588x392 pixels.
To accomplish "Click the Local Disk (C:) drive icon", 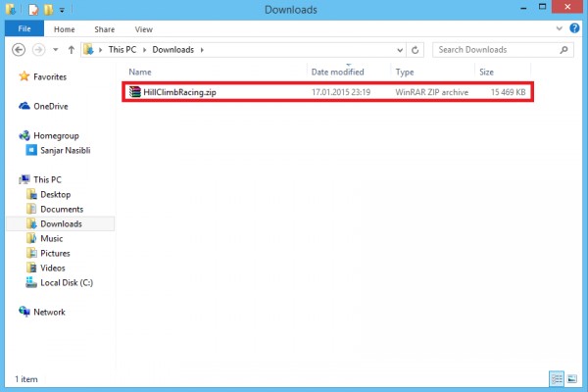I will click(31, 282).
